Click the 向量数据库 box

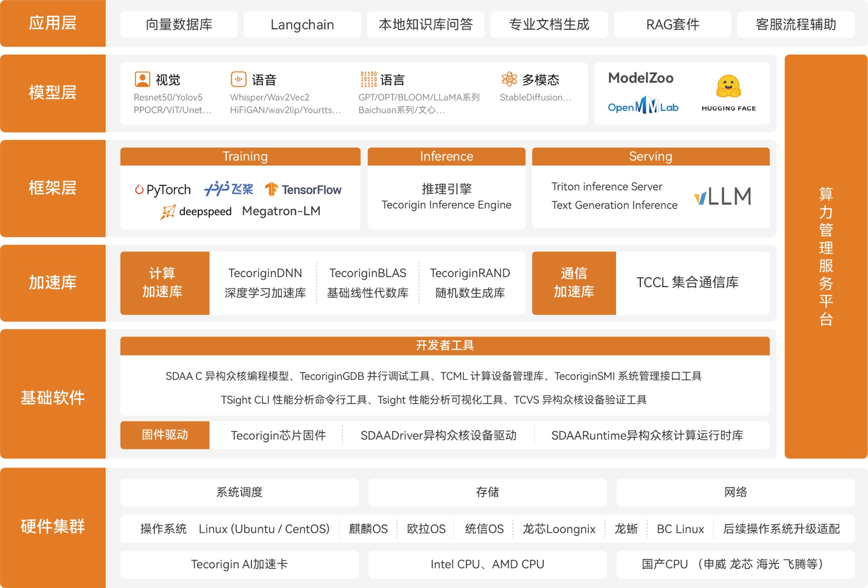tap(179, 24)
